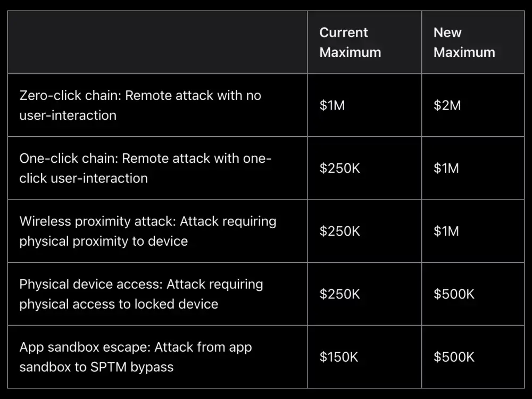This screenshot has width=532, height=399.
Task: Click app sandbox escape's $500K new maximum
Action: coord(454,356)
